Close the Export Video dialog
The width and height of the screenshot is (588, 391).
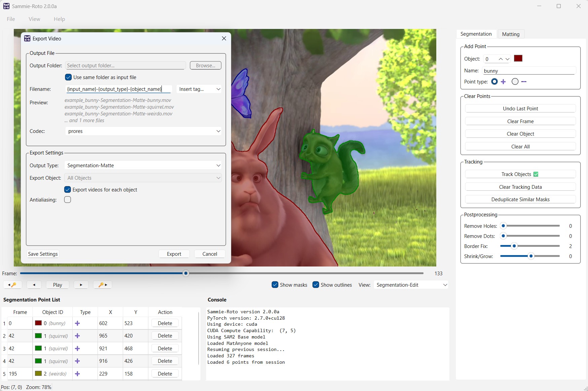(224, 38)
